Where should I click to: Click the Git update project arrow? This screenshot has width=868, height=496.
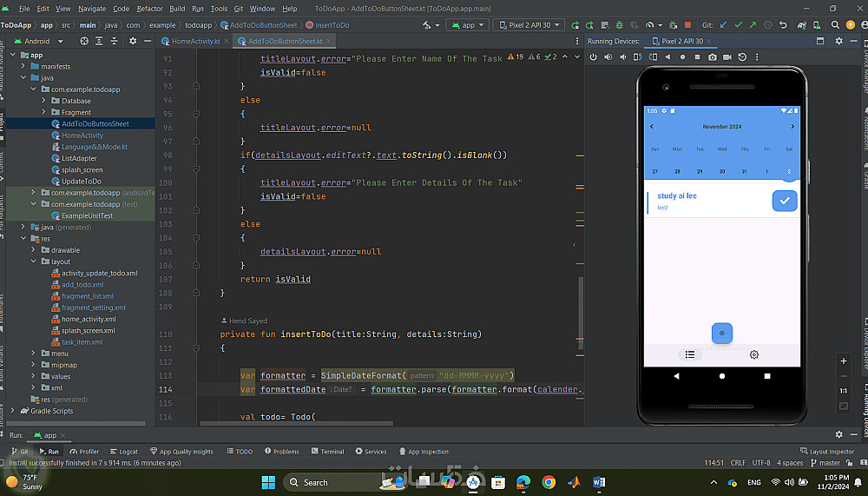point(723,25)
